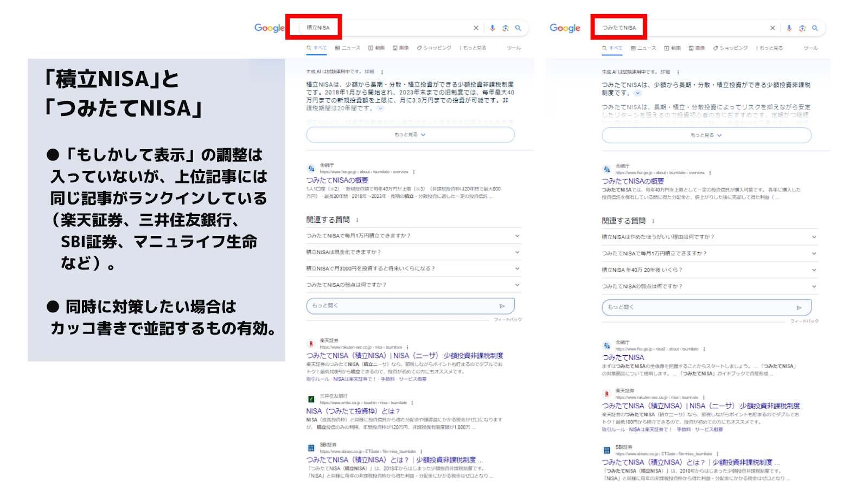
Task: Open つみたてNISAの概要 link in left results
Action: [337, 180]
